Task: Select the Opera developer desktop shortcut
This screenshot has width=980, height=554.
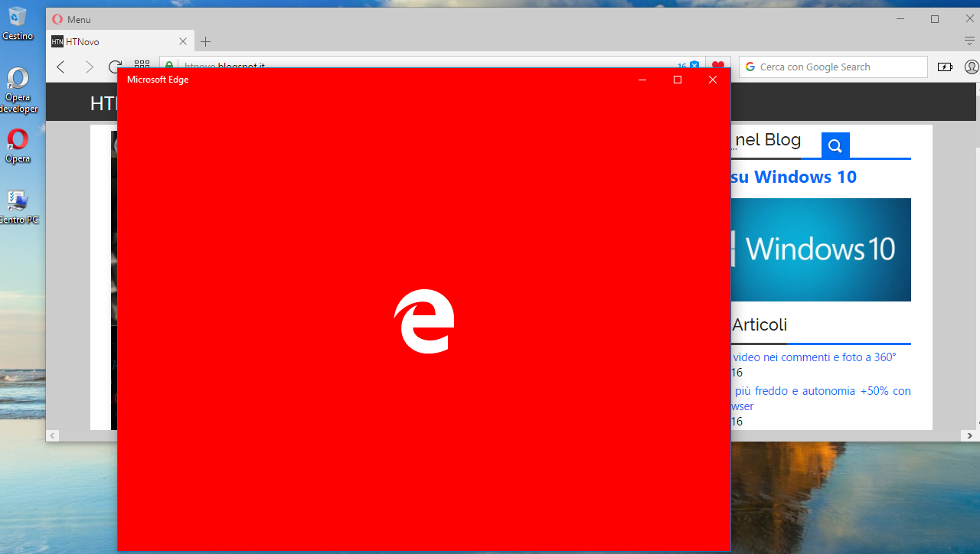Action: pyautogui.click(x=18, y=90)
